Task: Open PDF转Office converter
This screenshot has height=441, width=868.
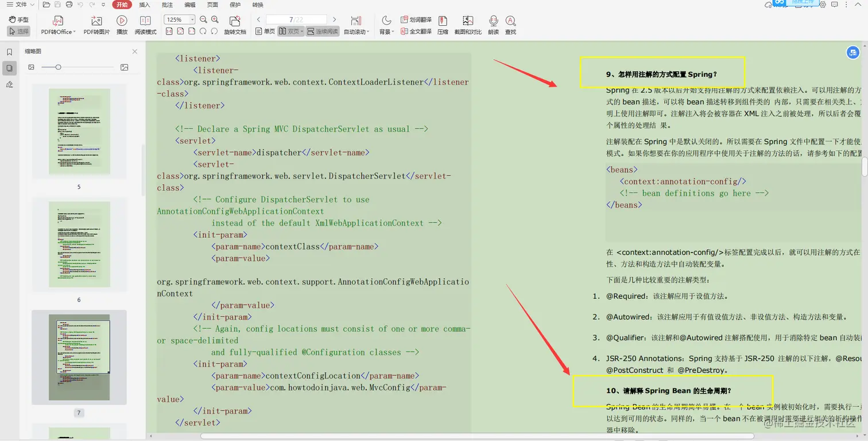Action: click(58, 26)
